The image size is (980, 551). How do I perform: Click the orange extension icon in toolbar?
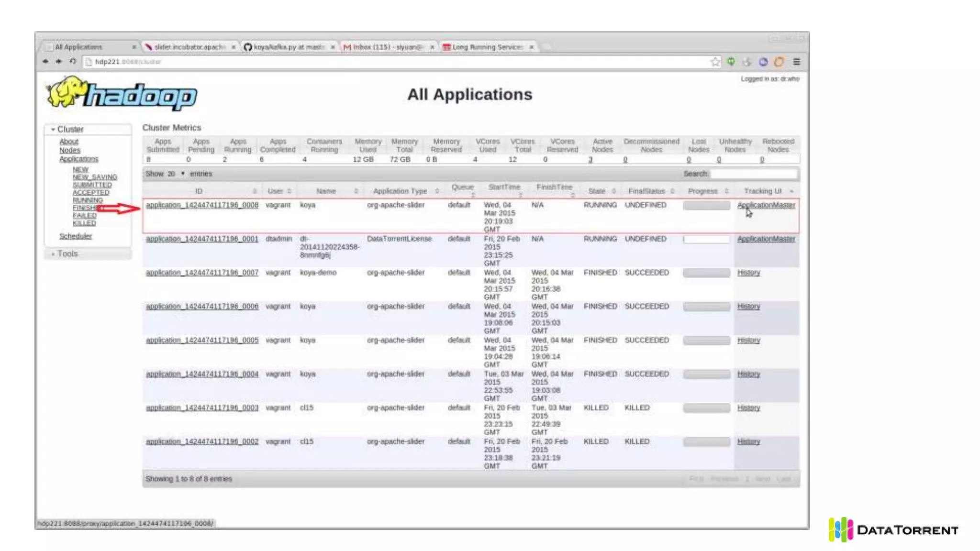click(779, 62)
